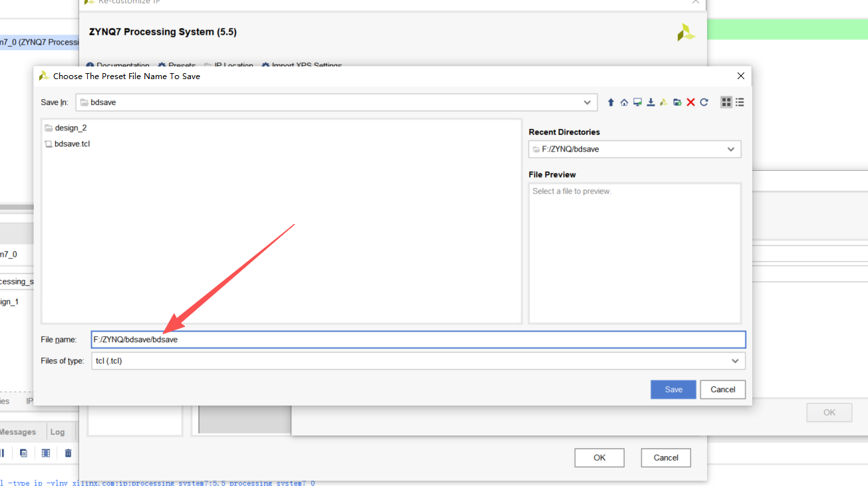Viewport: 868px width, 486px height.
Task: Click the Recent Directories label
Action: point(564,132)
